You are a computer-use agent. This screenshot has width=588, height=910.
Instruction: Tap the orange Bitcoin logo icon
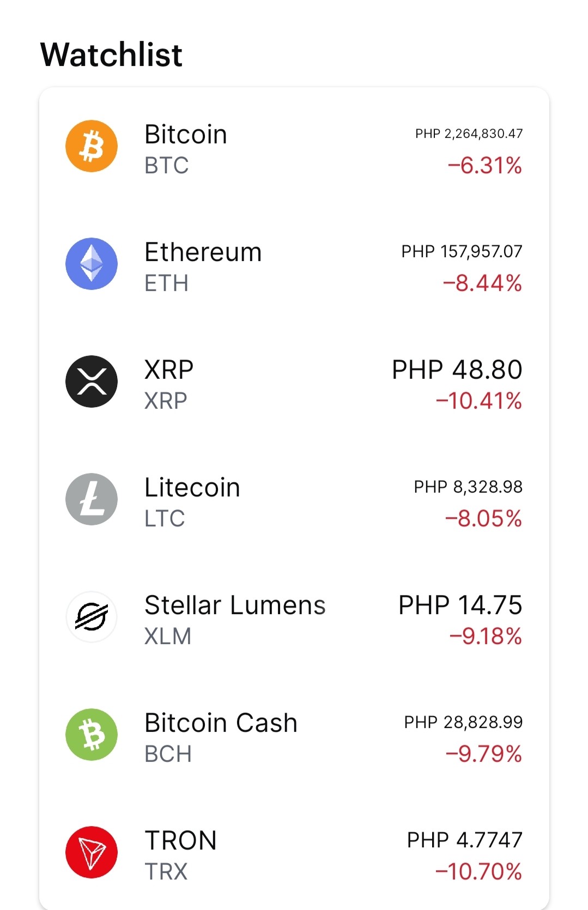[x=92, y=146]
